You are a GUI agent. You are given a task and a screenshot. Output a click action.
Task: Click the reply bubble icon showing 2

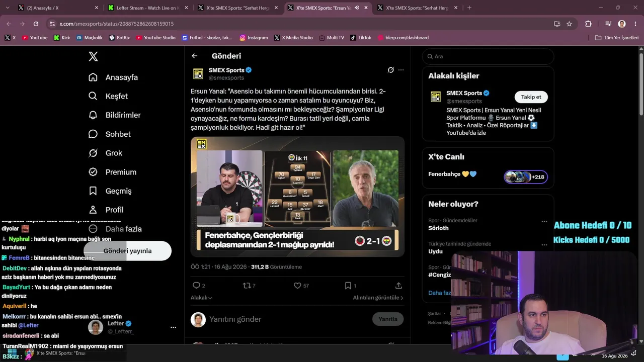click(196, 286)
